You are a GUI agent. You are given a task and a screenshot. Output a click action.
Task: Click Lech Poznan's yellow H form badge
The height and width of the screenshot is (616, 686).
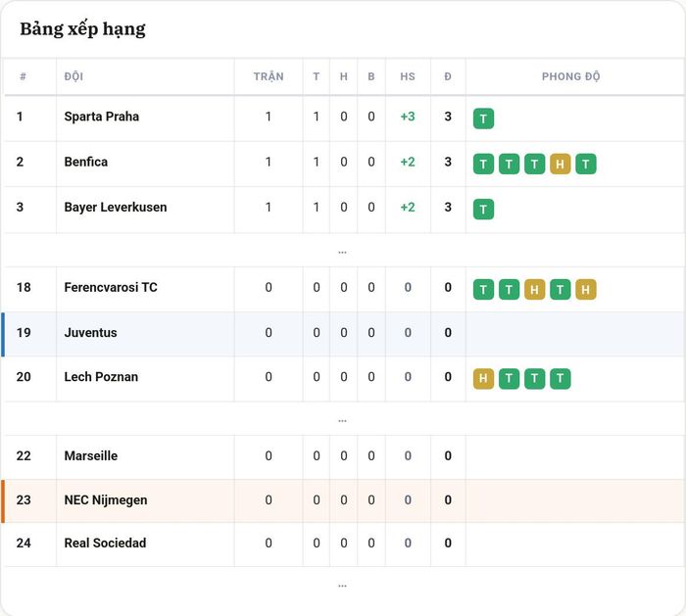point(483,378)
